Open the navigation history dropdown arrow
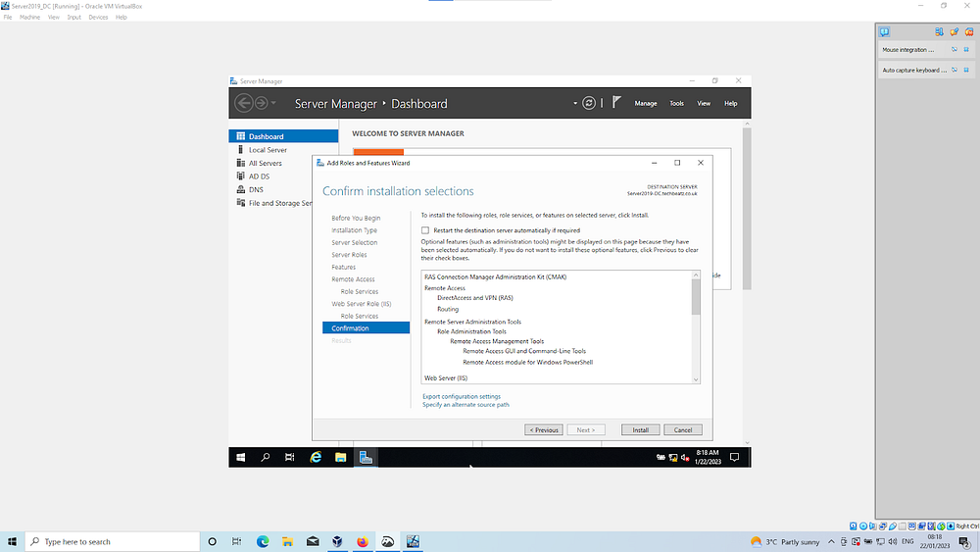980x552 pixels. coord(273,103)
